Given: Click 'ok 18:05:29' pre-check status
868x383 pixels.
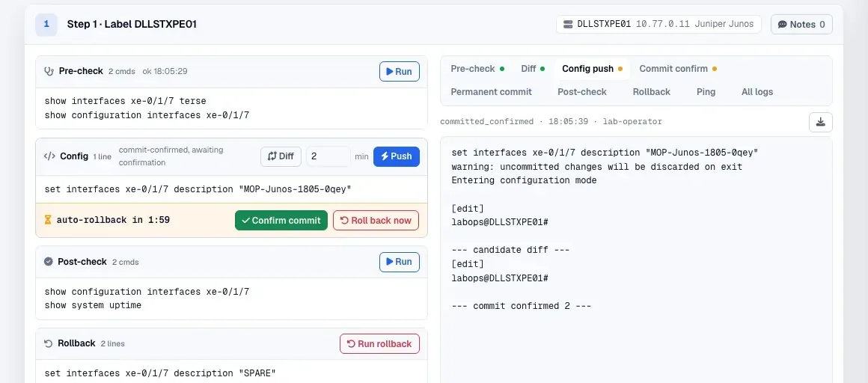Looking at the screenshot, I should 165,71.
